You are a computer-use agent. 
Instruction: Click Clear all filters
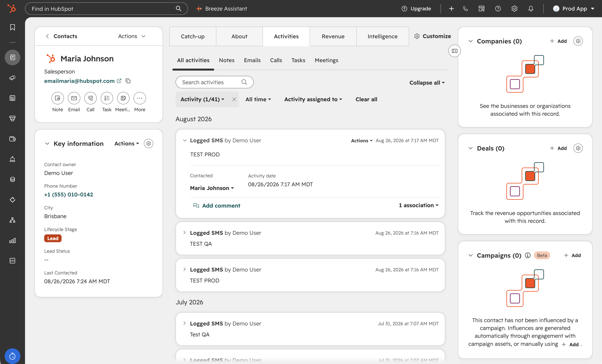coord(366,99)
